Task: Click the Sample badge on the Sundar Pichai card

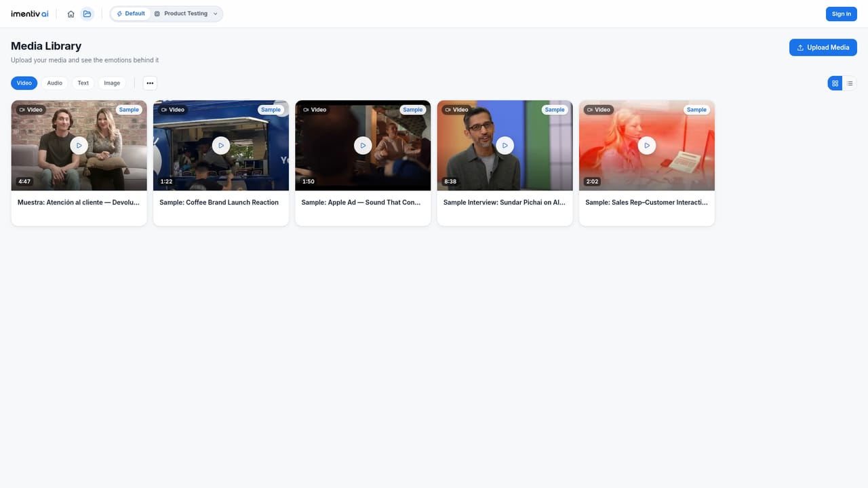Action: point(555,110)
